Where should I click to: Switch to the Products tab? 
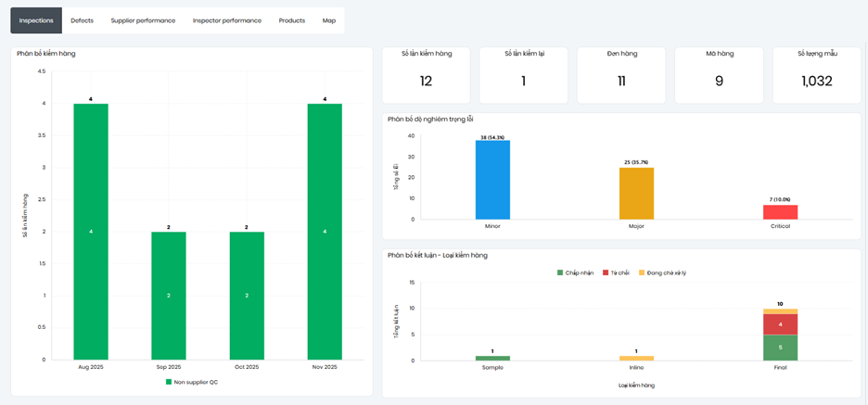pos(292,20)
